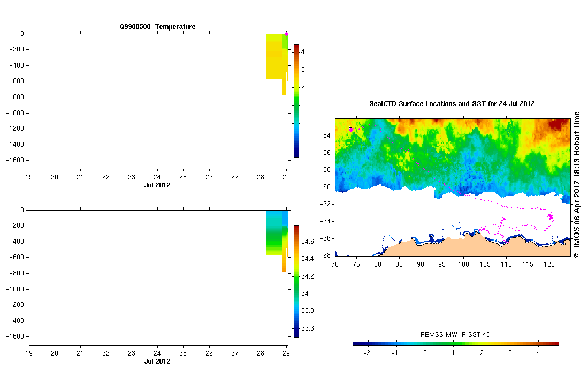The height and width of the screenshot is (375, 588).
Task: Click the large magenta seal location dot on map
Action: click(352, 130)
